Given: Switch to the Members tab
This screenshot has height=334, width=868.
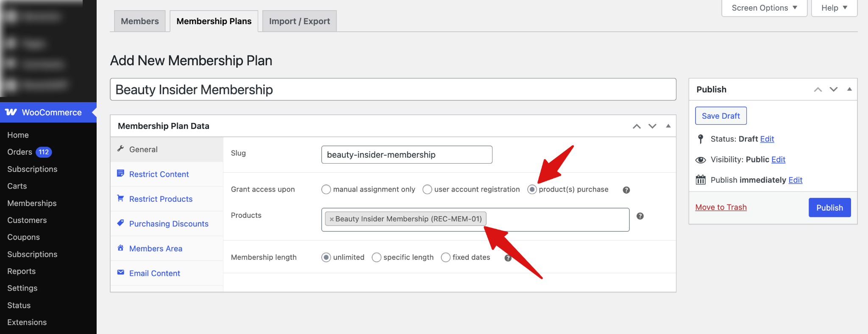Looking at the screenshot, I should point(140,21).
